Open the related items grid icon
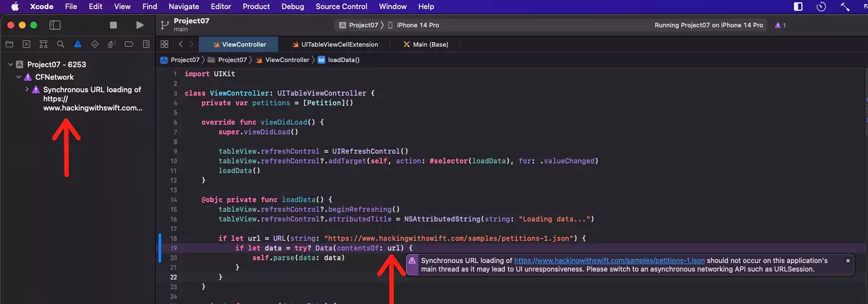Screen dimensions: 868x304 (165, 44)
